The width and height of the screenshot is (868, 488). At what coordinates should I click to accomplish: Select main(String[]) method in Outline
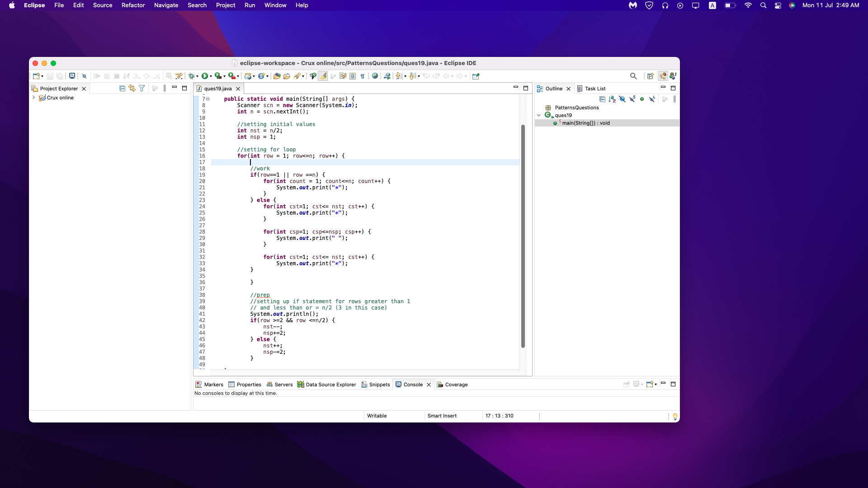(585, 123)
